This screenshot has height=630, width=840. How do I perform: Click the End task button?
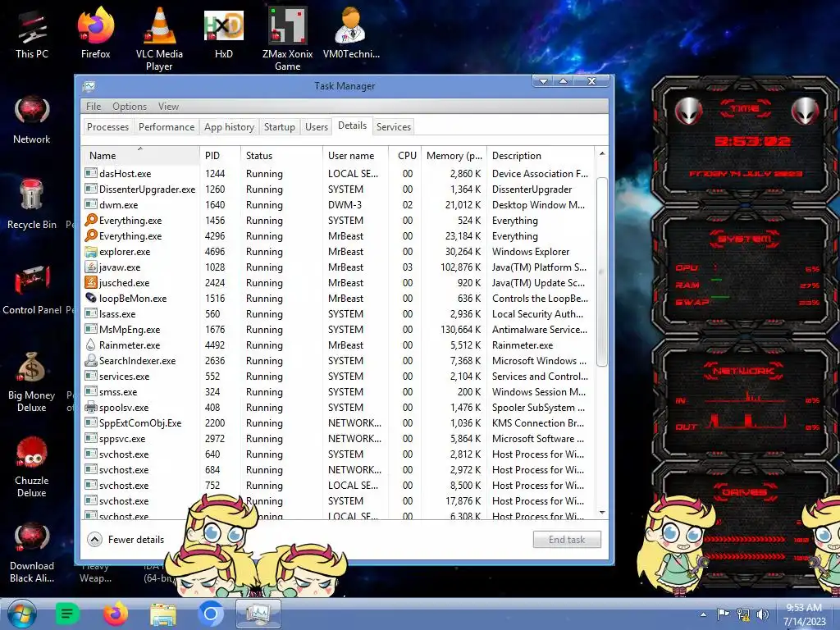567,540
